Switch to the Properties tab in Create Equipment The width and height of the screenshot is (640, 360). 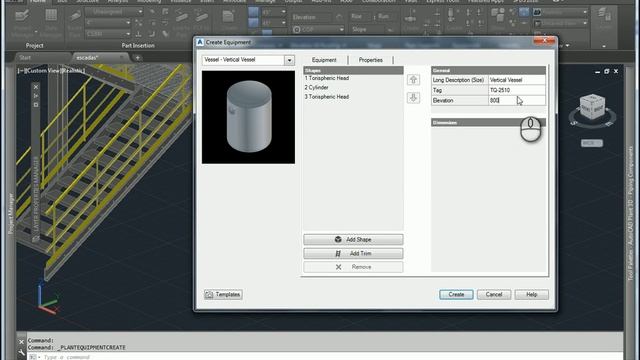pyautogui.click(x=371, y=60)
